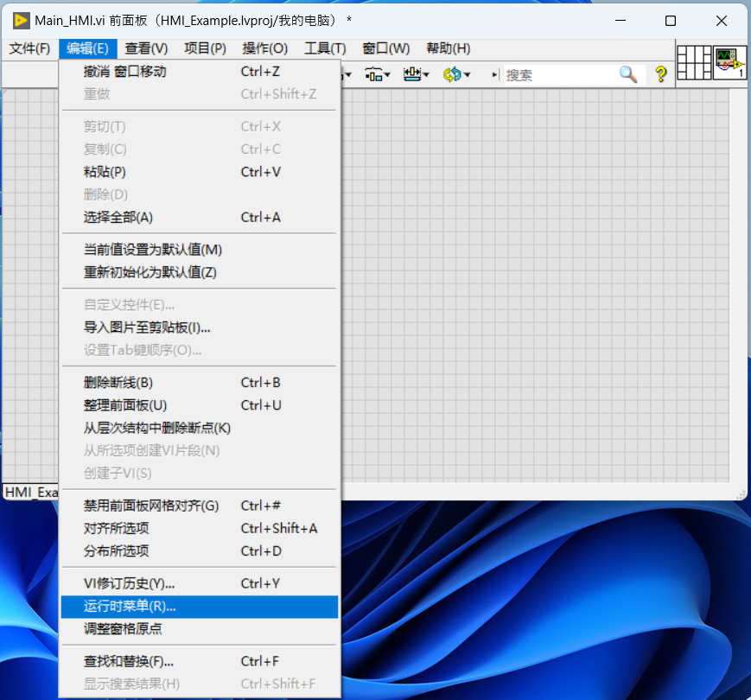Open 运行时菜单(R)... entry
Image resolution: width=751 pixels, height=700 pixels.
pos(200,607)
